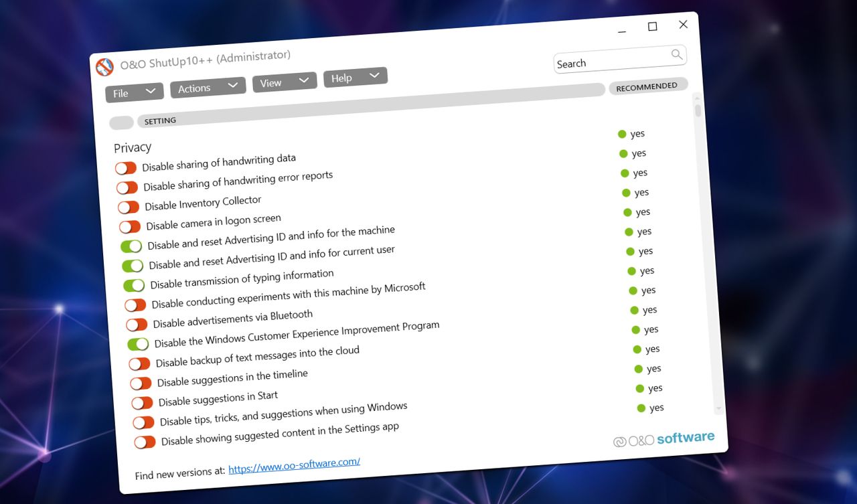Click the "yes" text for advertisements via Bluetooth
Viewport: 857px width, 504px height.
tap(648, 290)
